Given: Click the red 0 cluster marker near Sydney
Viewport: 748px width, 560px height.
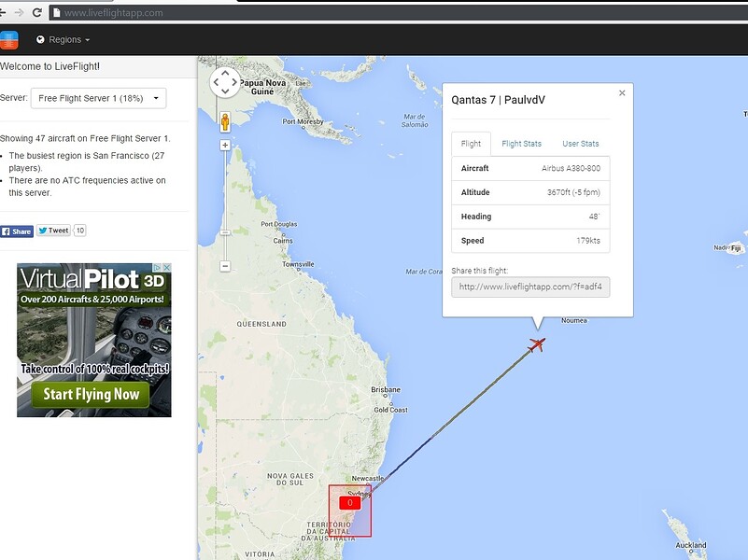Looking at the screenshot, I should pos(349,503).
